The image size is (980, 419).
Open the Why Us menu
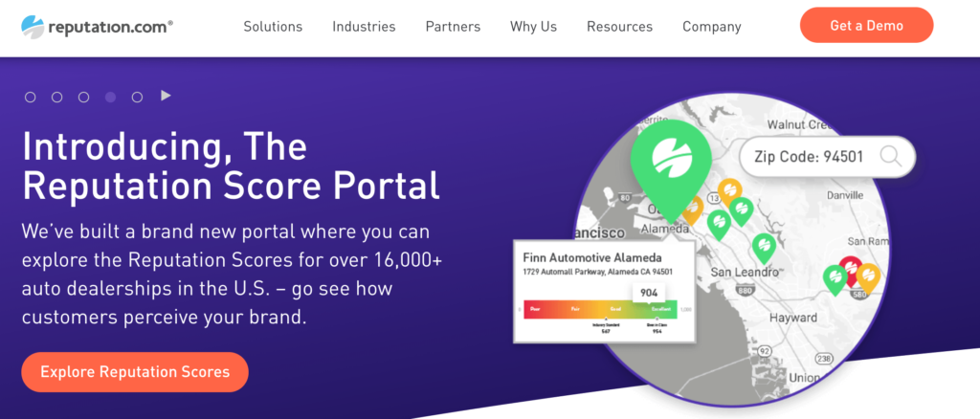[x=533, y=26]
